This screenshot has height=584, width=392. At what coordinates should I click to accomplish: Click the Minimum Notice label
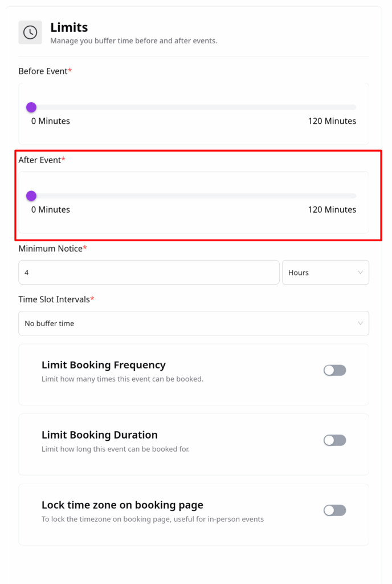tap(50, 249)
